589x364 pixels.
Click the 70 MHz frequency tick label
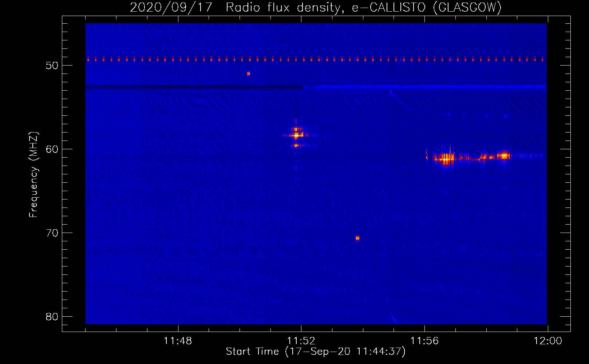point(52,233)
